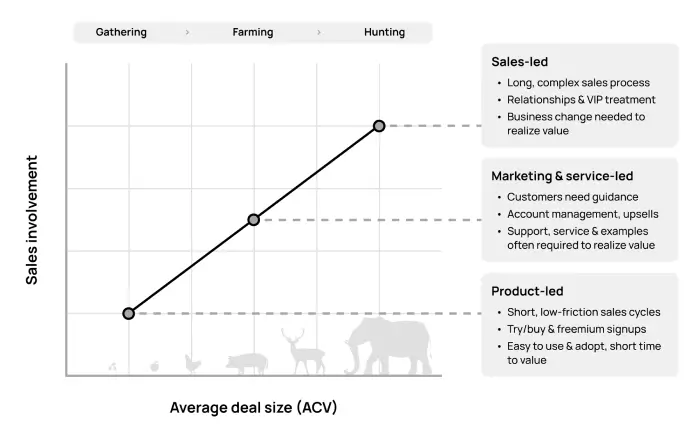This screenshot has height=439, width=700.
Task: Click the small apple icon
Action: pyautogui.click(x=154, y=366)
